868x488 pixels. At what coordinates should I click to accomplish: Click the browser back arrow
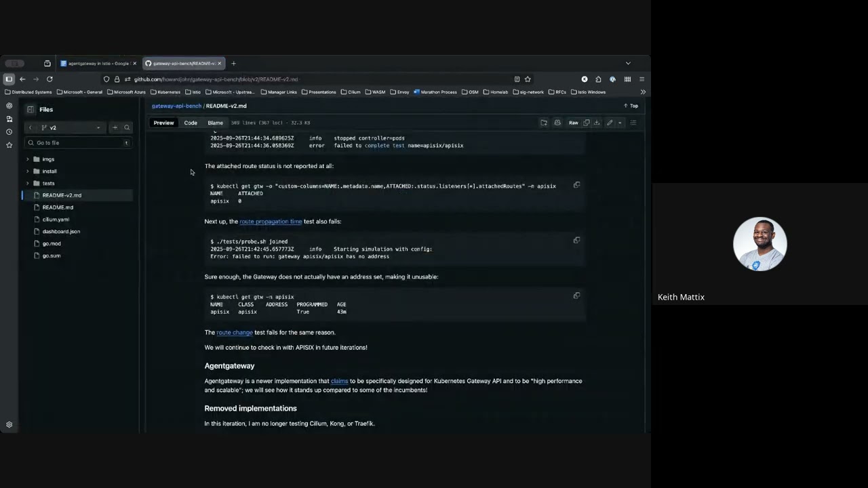point(22,79)
